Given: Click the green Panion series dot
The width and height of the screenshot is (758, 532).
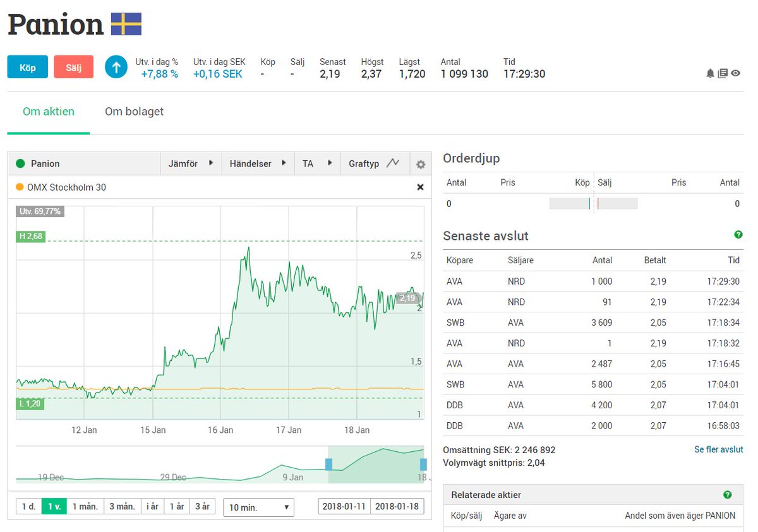Looking at the screenshot, I should (x=20, y=163).
